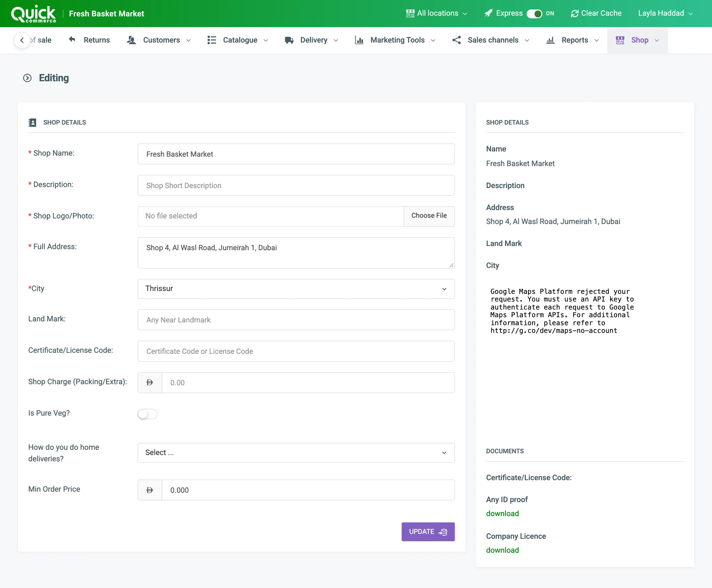Click the Customers person icon

[x=131, y=40]
